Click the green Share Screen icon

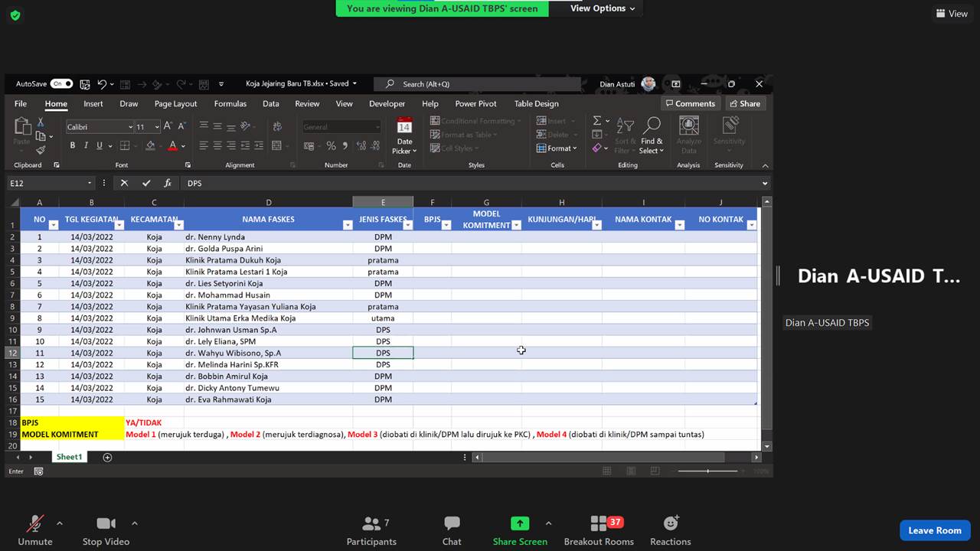[520, 523]
